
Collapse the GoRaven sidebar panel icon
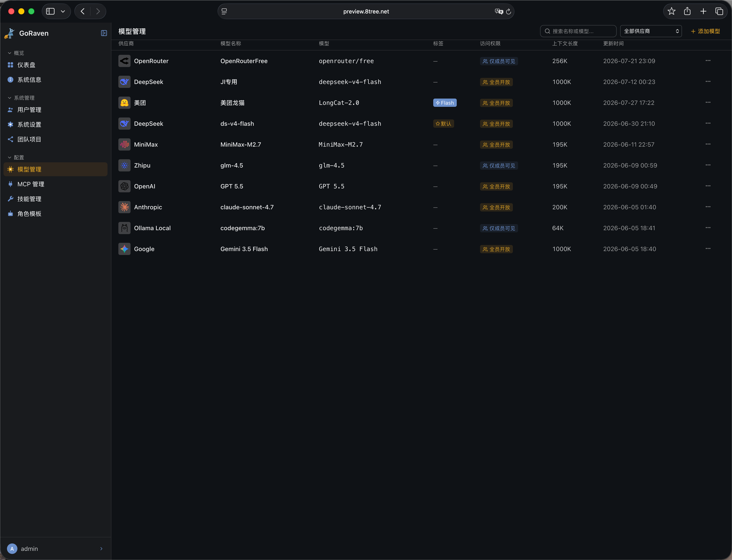pyautogui.click(x=104, y=33)
